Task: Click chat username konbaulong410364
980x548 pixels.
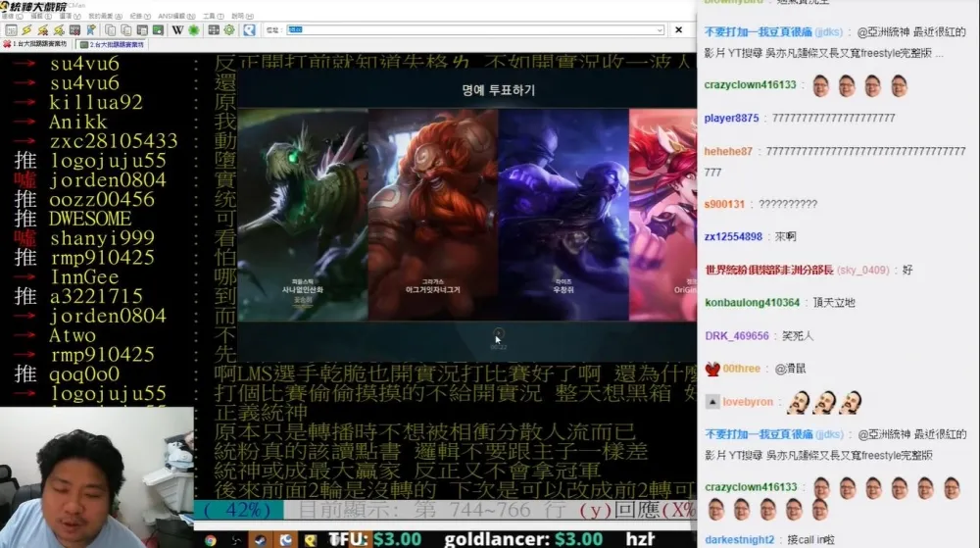Action: pos(752,303)
